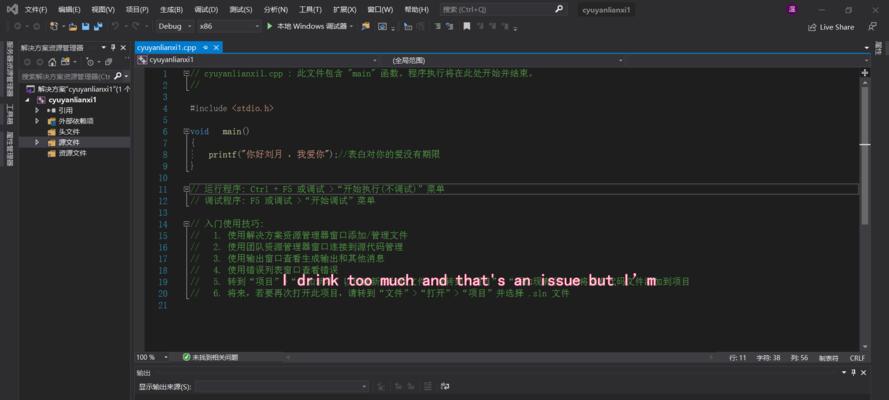Click the search box (Ctrl+Q)
The height and width of the screenshot is (400, 889).
click(x=502, y=10)
